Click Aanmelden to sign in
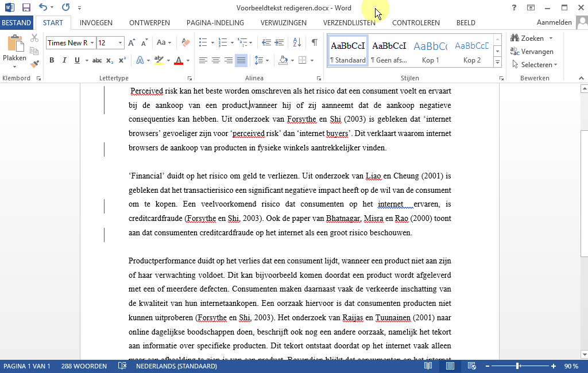 554,22
